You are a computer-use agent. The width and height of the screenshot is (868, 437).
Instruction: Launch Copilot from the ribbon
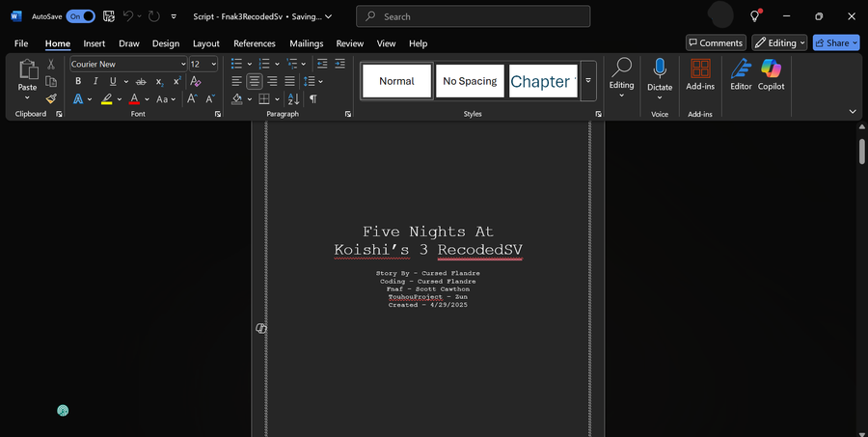coord(772,74)
